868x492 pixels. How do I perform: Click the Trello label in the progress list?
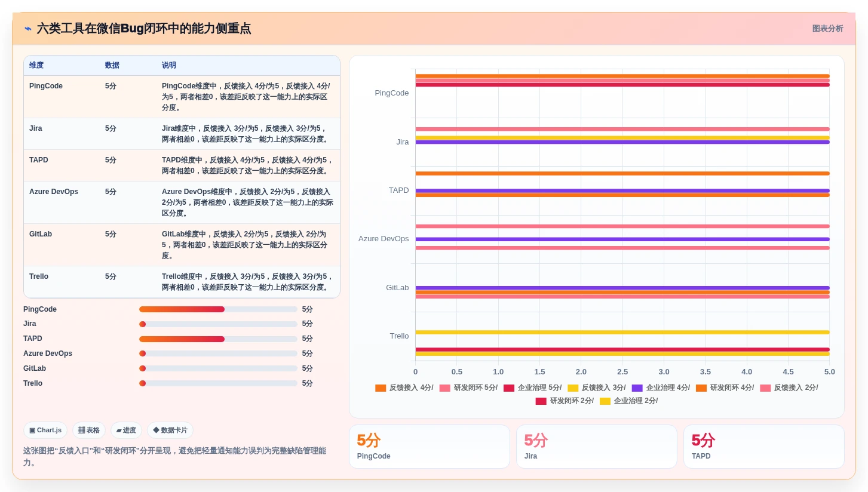pyautogui.click(x=33, y=383)
